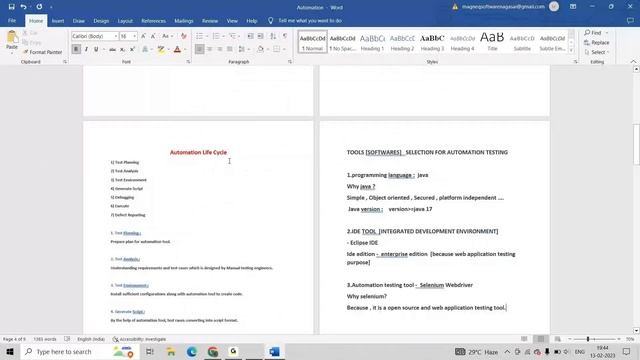Image resolution: width=640 pixels, height=360 pixels.
Task: Apply the Title style
Action: point(492,42)
